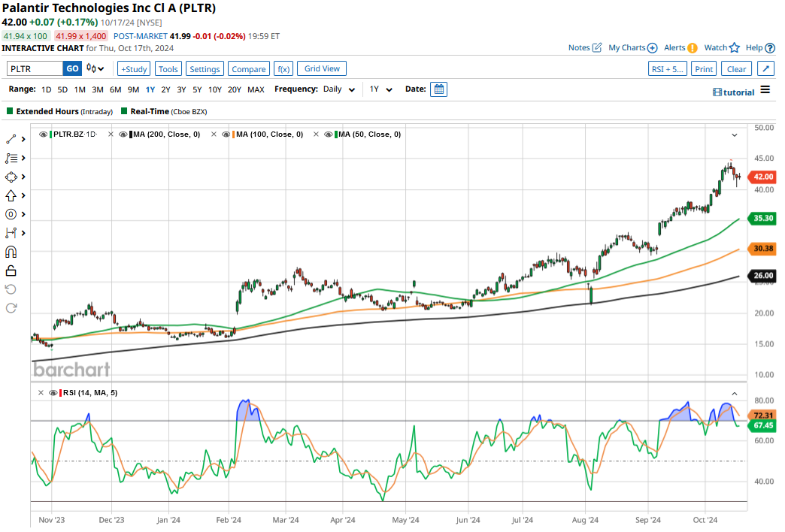
Task: Click the f(x) button
Action: (x=283, y=69)
